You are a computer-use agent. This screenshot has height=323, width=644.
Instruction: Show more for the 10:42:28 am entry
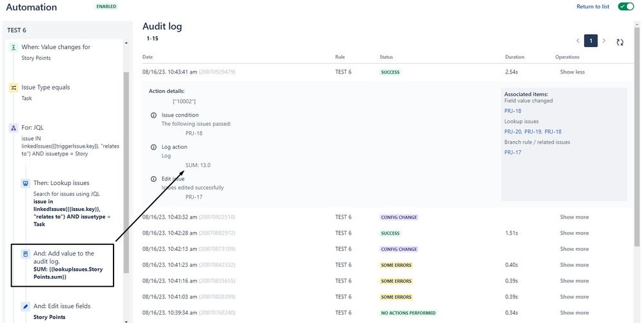click(x=574, y=233)
